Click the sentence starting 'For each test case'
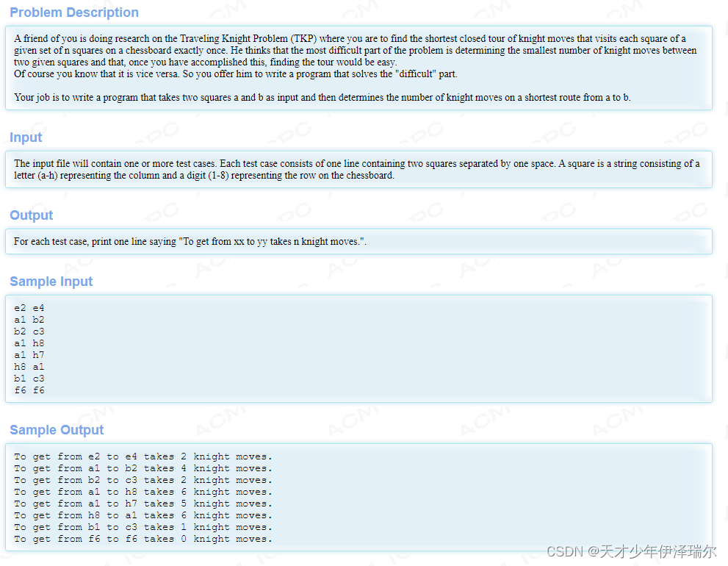This screenshot has width=728, height=566. (x=190, y=242)
